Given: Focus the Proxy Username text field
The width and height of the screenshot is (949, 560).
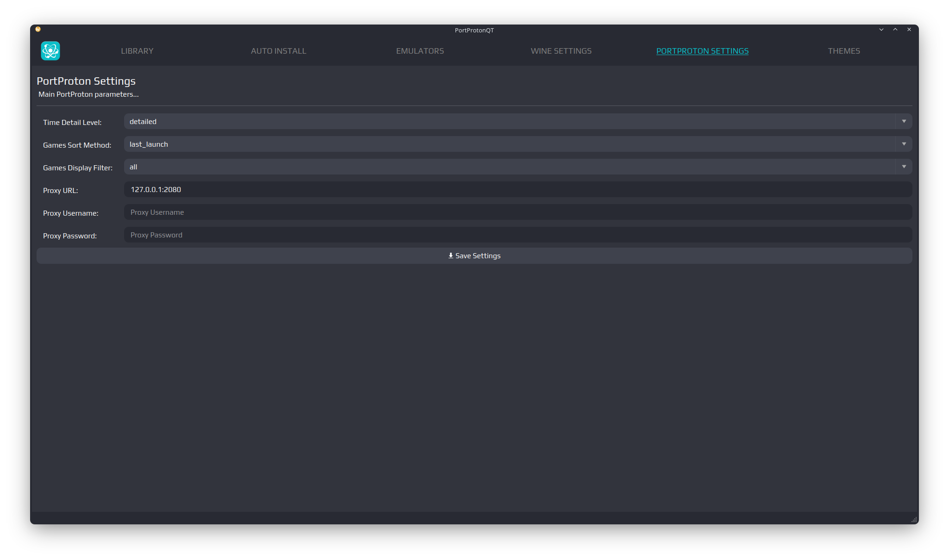Looking at the screenshot, I should [518, 212].
